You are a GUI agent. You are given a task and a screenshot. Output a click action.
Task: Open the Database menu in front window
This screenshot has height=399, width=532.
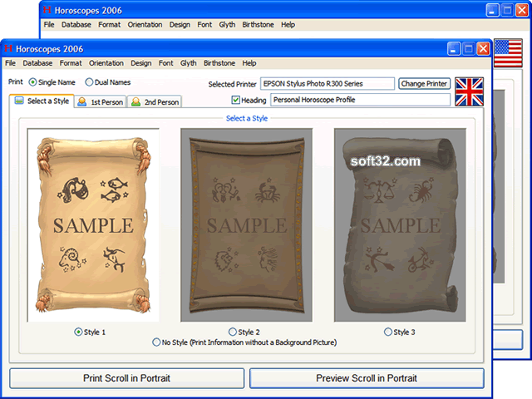37,63
